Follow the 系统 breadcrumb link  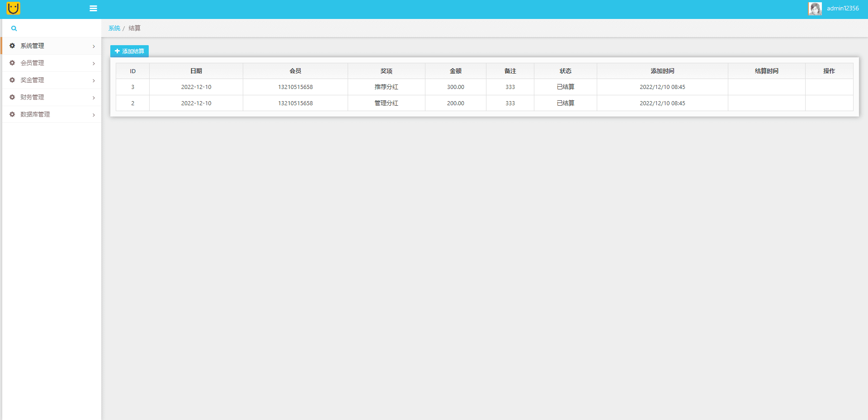[x=114, y=28]
